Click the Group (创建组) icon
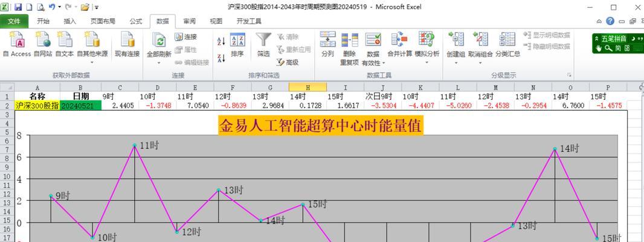 pos(456,39)
